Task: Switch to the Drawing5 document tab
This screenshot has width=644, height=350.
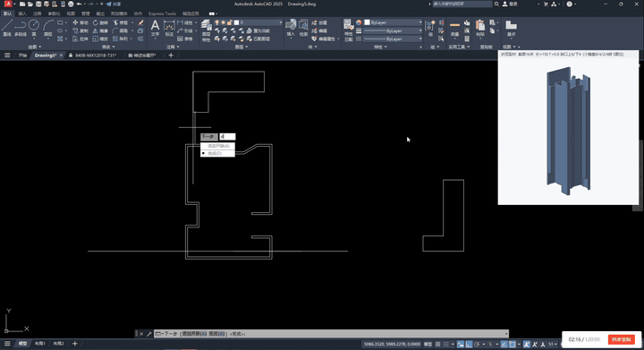Action: [x=46, y=55]
